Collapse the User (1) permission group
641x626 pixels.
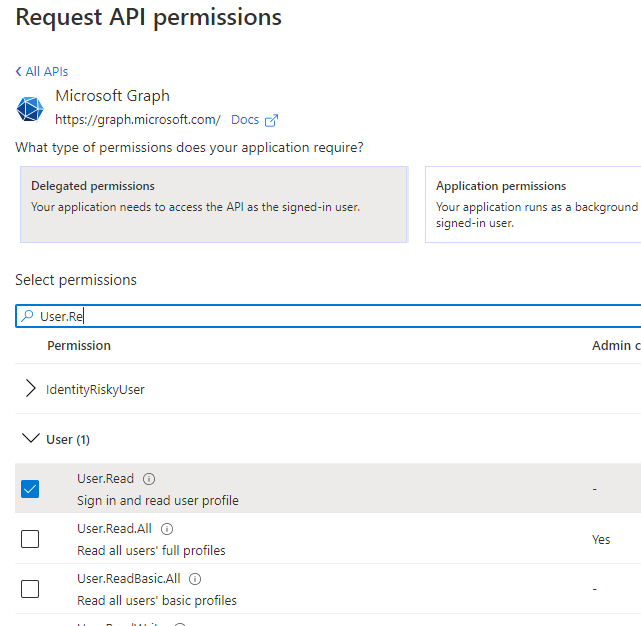31,438
